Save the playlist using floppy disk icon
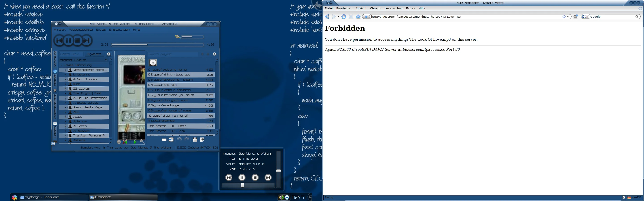This screenshot has width=644, height=201. (x=195, y=140)
